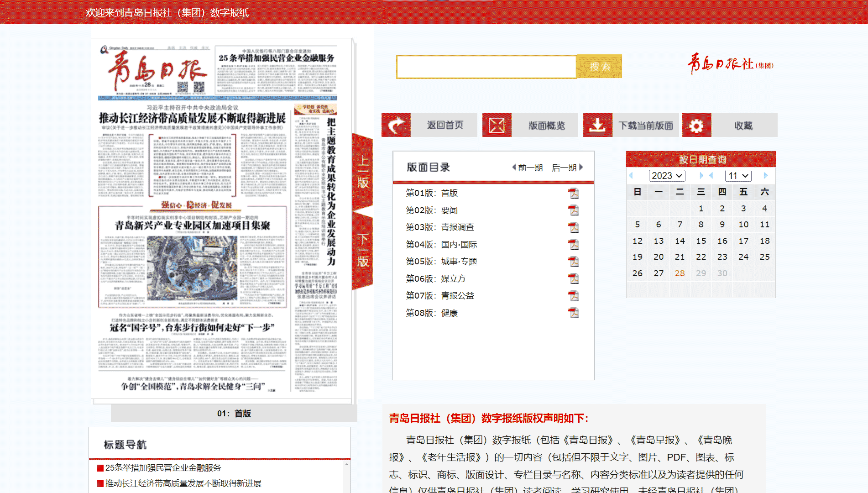Open the month dropdown showing 11
Image resolution: width=868 pixels, height=493 pixels.
(x=738, y=176)
